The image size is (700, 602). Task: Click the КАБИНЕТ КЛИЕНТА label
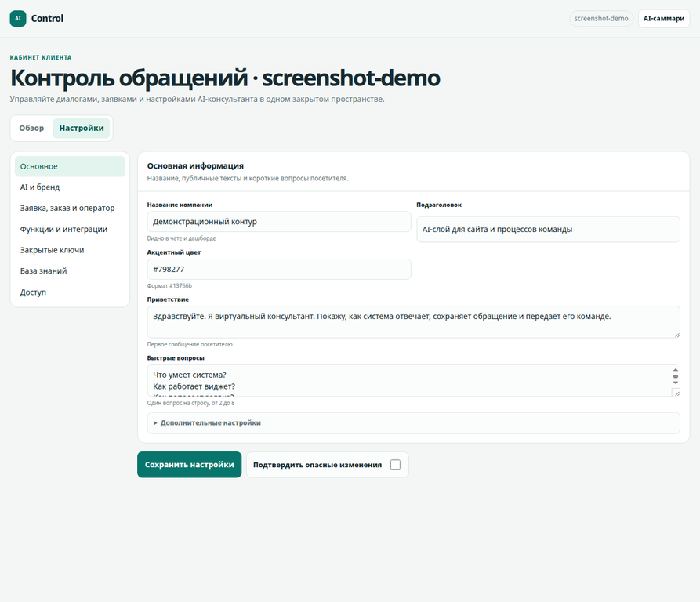(41, 57)
